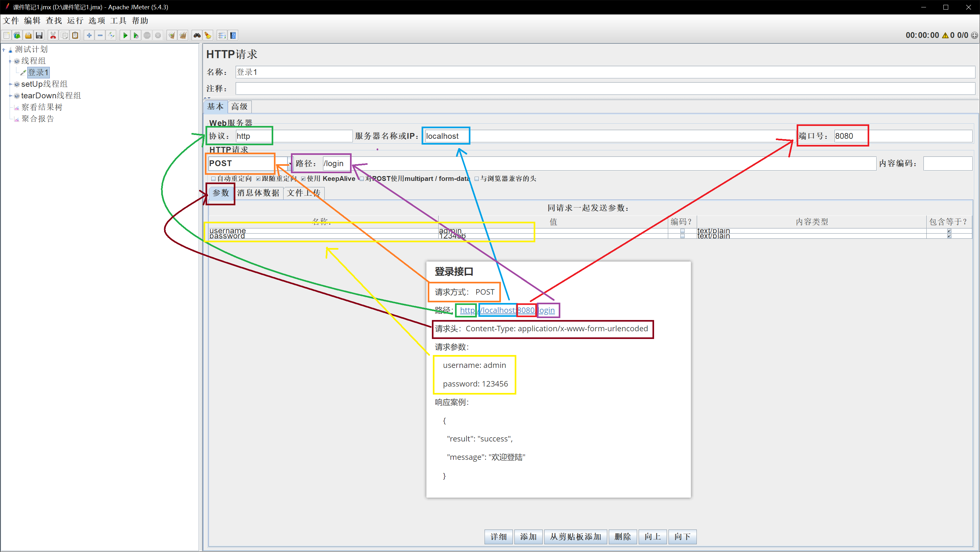The image size is (980, 552).
Task: Switch to the 消息体数据 tab
Action: [258, 193]
